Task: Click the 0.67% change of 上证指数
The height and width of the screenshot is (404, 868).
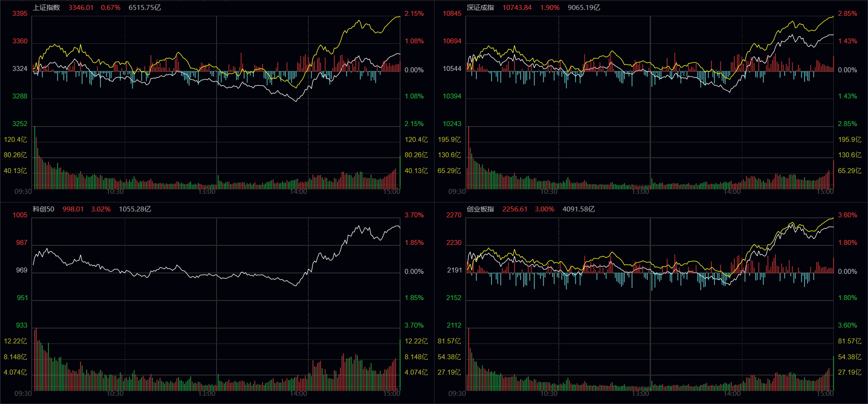Action: [x=111, y=8]
